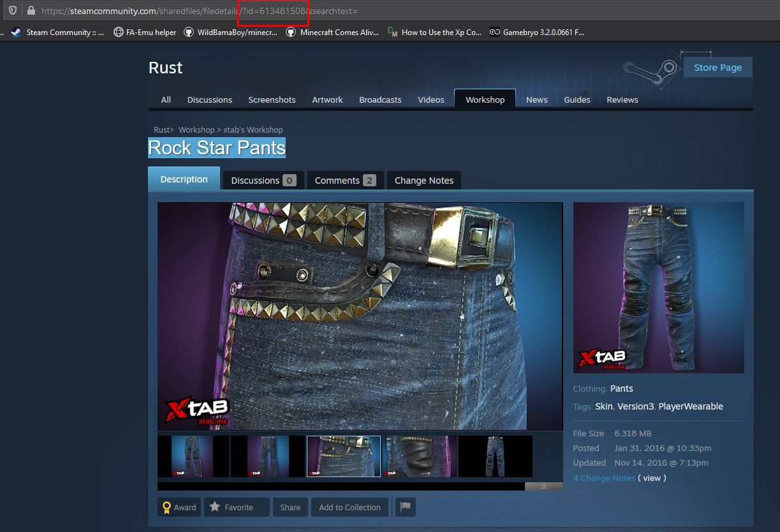Screen dimensions: 780x532
Task: Click the padlock icon in the address bar
Action: tap(31, 11)
